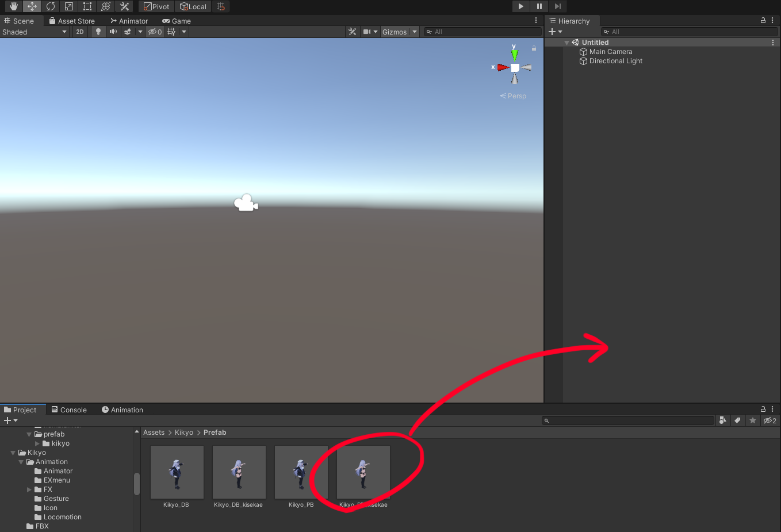781x532 pixels.
Task: Click the Main Camera gizmo in scene
Action: click(246, 203)
